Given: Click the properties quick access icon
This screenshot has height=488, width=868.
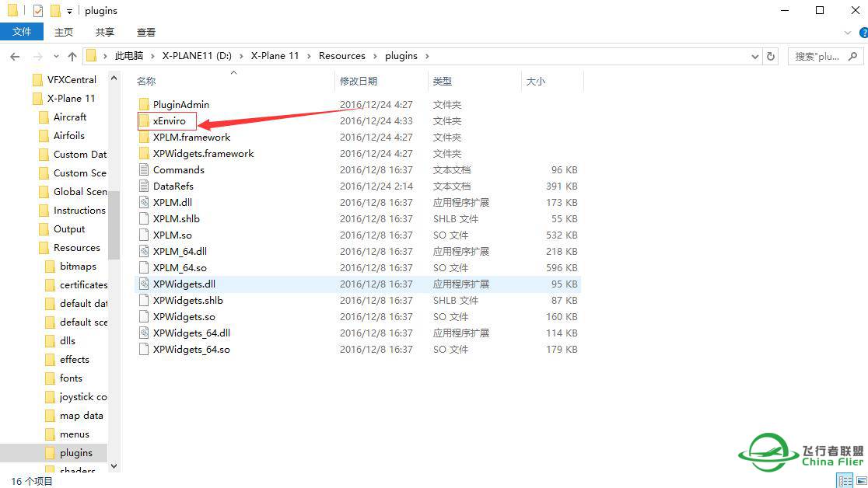Looking at the screenshot, I should 37,11.
